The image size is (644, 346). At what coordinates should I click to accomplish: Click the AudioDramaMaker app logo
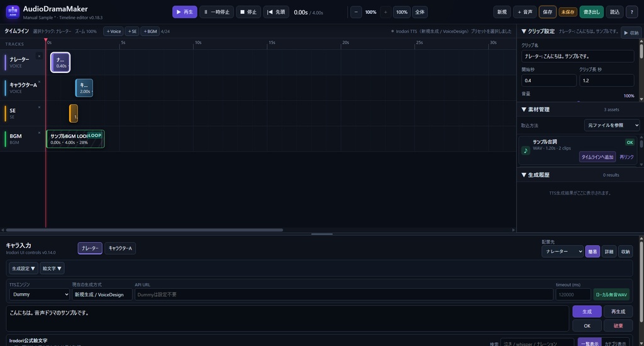pyautogui.click(x=13, y=12)
